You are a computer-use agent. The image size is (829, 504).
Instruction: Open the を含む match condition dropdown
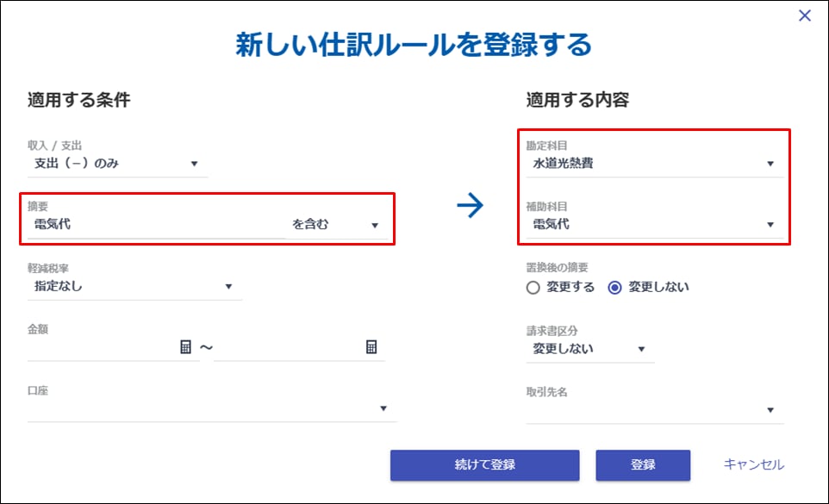tap(334, 226)
